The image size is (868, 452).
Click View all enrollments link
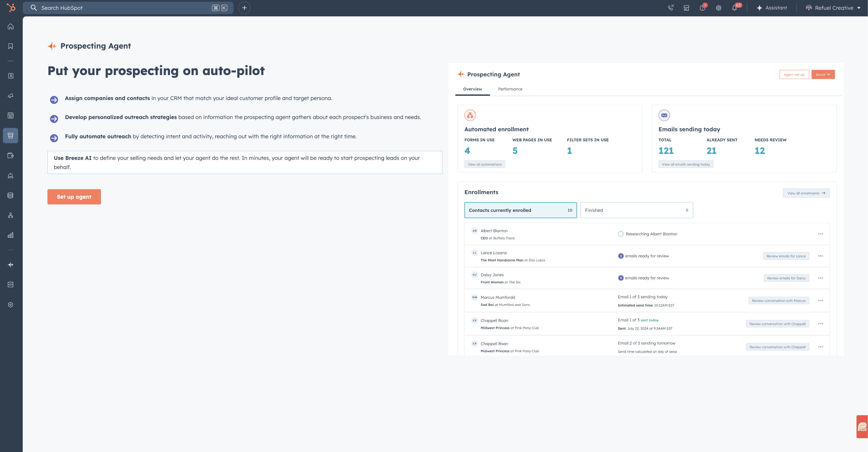(806, 193)
